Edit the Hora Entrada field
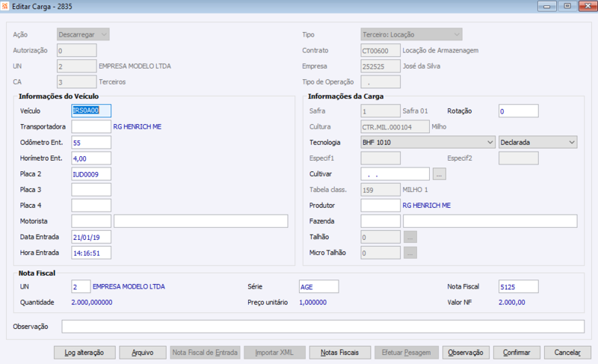Image resolution: width=598 pixels, height=364 pixels. [91, 253]
